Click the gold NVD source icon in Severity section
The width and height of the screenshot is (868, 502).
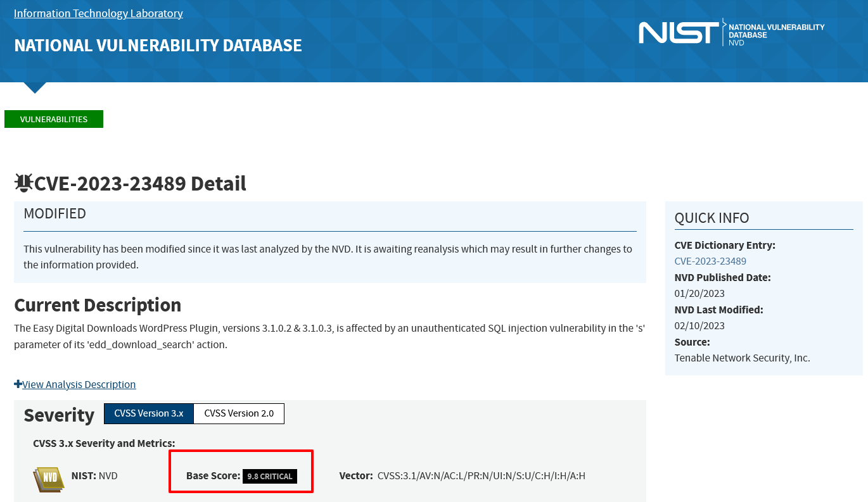pyautogui.click(x=48, y=479)
